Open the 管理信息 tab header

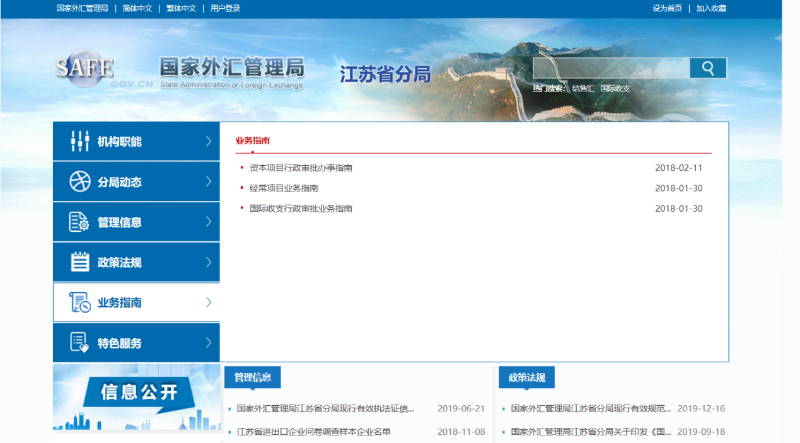pos(252,377)
